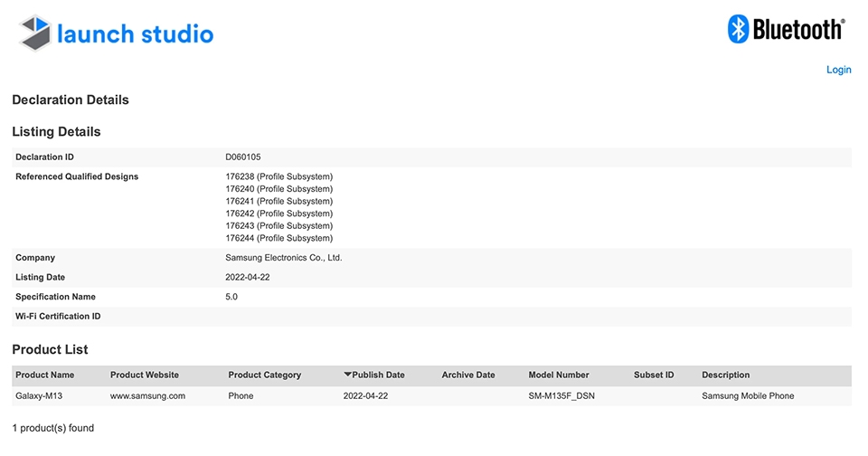Click the Samsung Electronics Co., Ltd. company name

[283, 258]
